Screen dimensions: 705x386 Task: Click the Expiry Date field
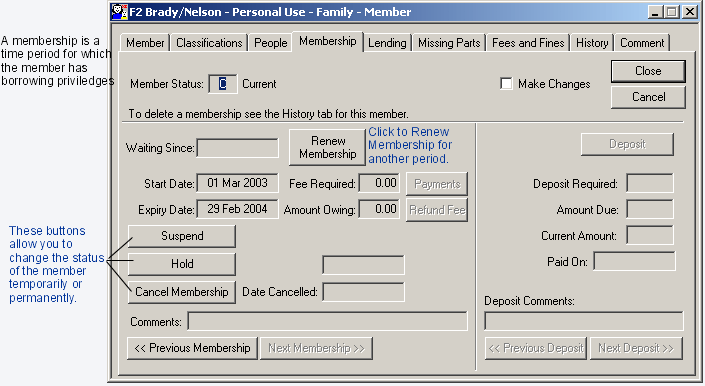point(237,209)
